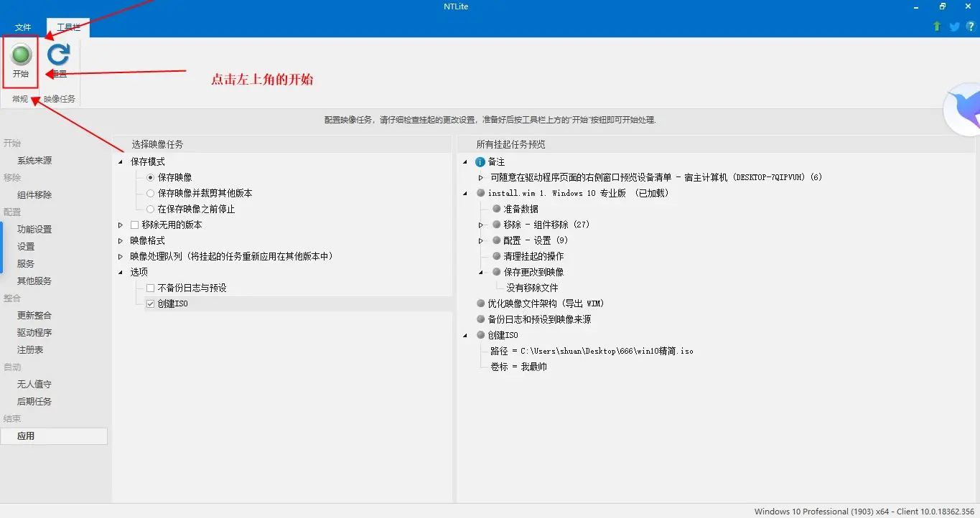Open help via the question mark icon
Screen dimensions: 980x518
pos(971,27)
